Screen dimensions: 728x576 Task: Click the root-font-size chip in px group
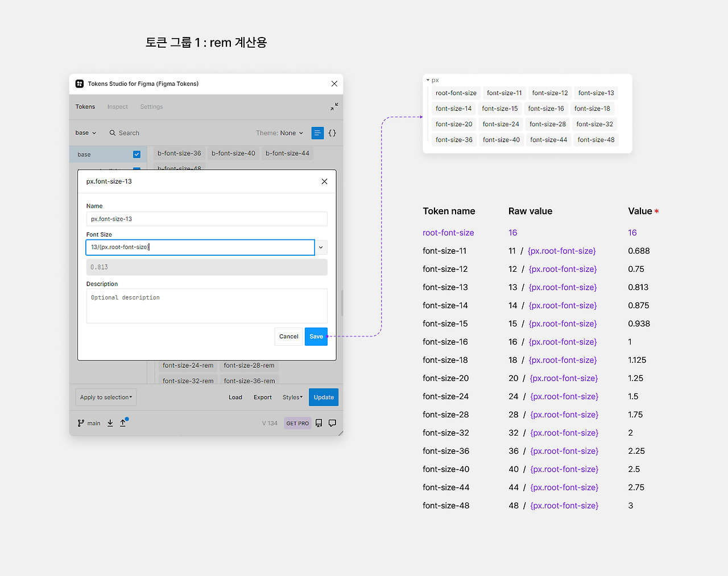pos(456,93)
